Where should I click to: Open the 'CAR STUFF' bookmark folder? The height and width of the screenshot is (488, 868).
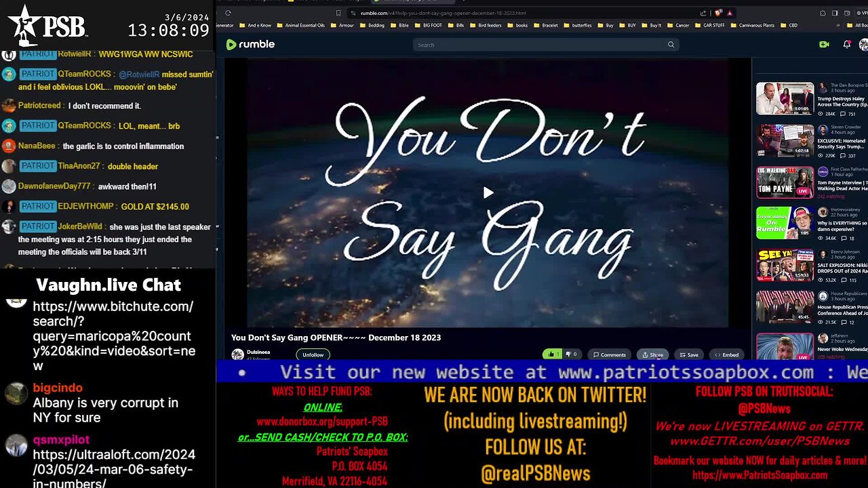tap(711, 25)
